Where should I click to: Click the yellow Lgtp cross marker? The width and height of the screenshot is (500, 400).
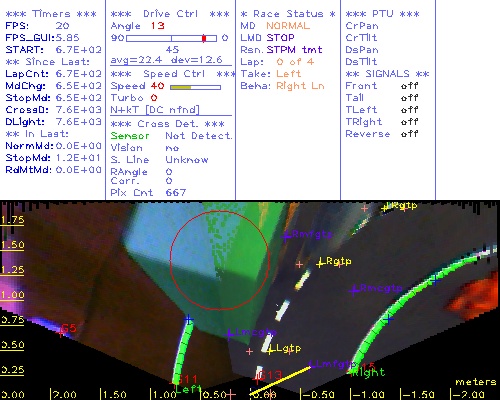(271, 350)
